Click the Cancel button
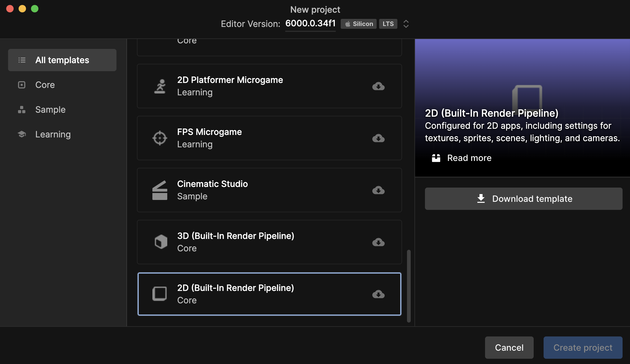Viewport: 630px width, 364px height. click(x=509, y=348)
